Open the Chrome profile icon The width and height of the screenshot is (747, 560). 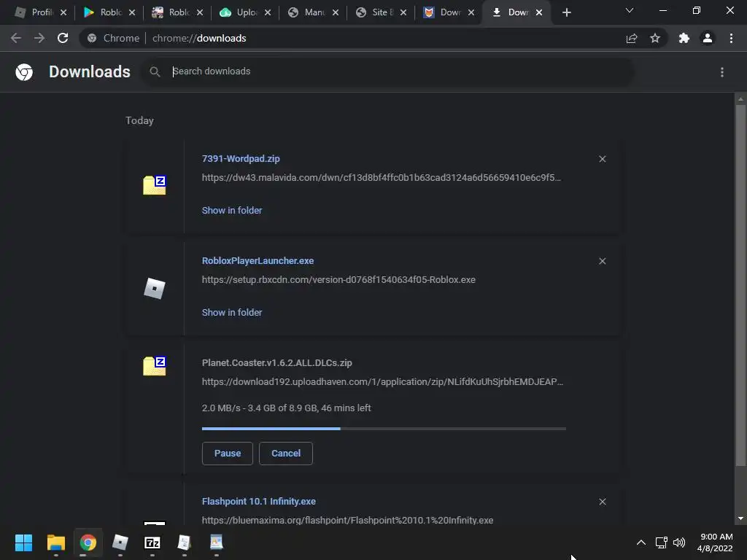click(708, 38)
